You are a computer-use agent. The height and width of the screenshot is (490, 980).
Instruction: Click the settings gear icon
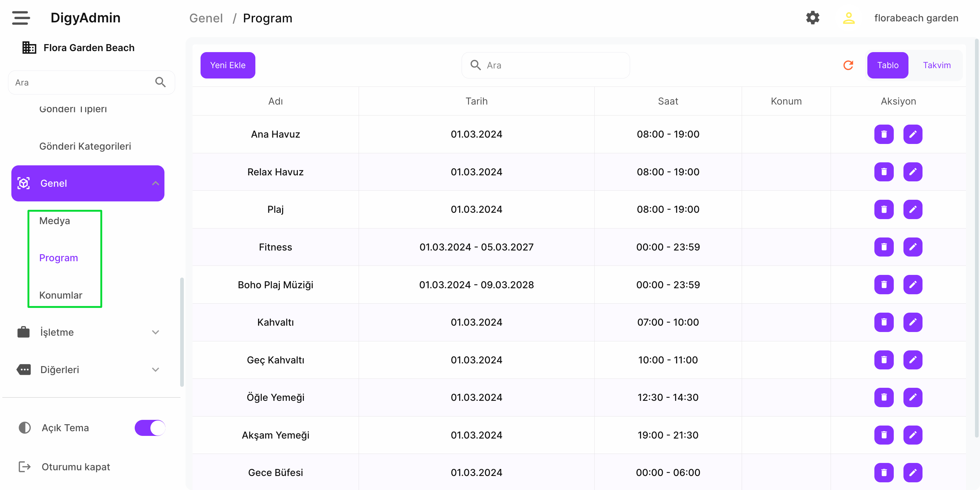812,18
